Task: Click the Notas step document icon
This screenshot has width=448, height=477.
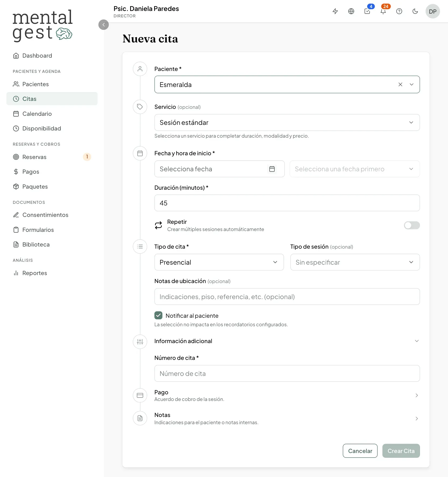Action: tap(140, 418)
